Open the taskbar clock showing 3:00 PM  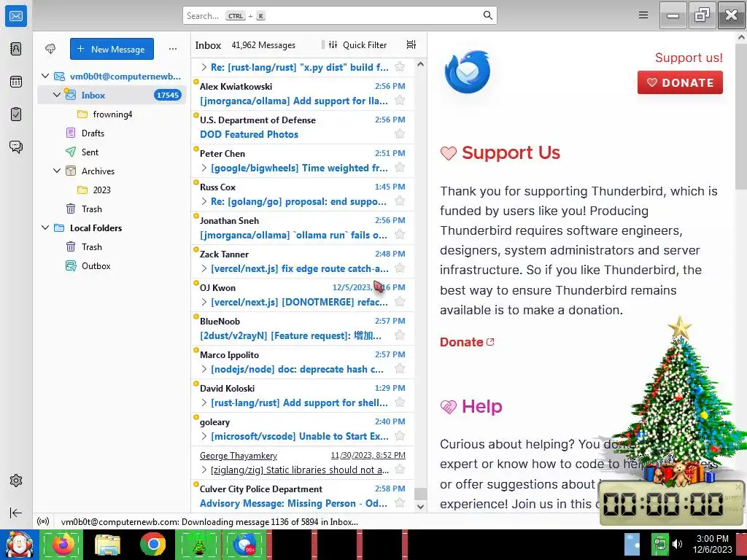712,544
